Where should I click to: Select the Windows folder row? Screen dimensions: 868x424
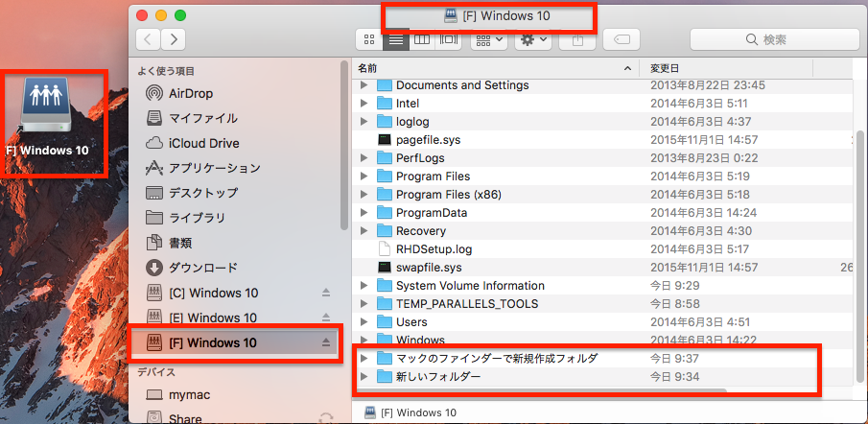[x=603, y=340]
